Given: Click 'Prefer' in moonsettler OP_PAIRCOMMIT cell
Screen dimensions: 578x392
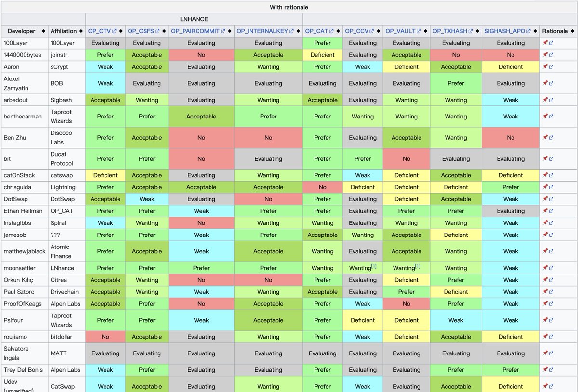Looking at the screenshot, I should [201, 268].
